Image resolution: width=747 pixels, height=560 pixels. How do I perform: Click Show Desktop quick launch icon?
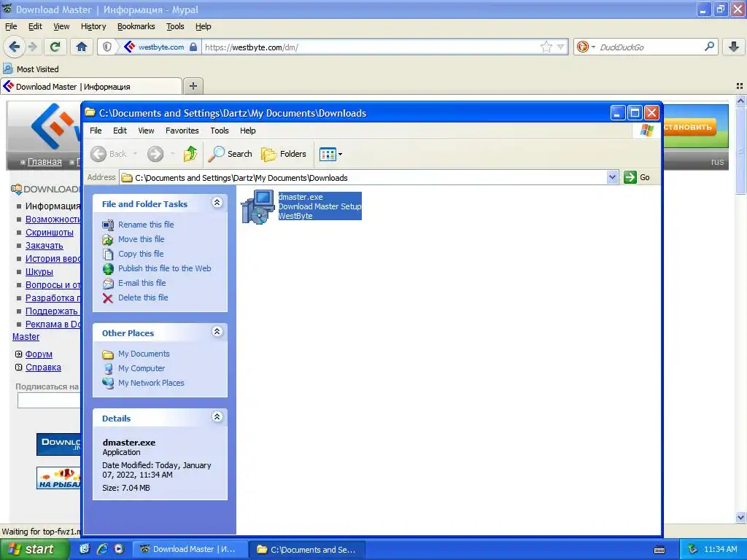click(x=85, y=549)
